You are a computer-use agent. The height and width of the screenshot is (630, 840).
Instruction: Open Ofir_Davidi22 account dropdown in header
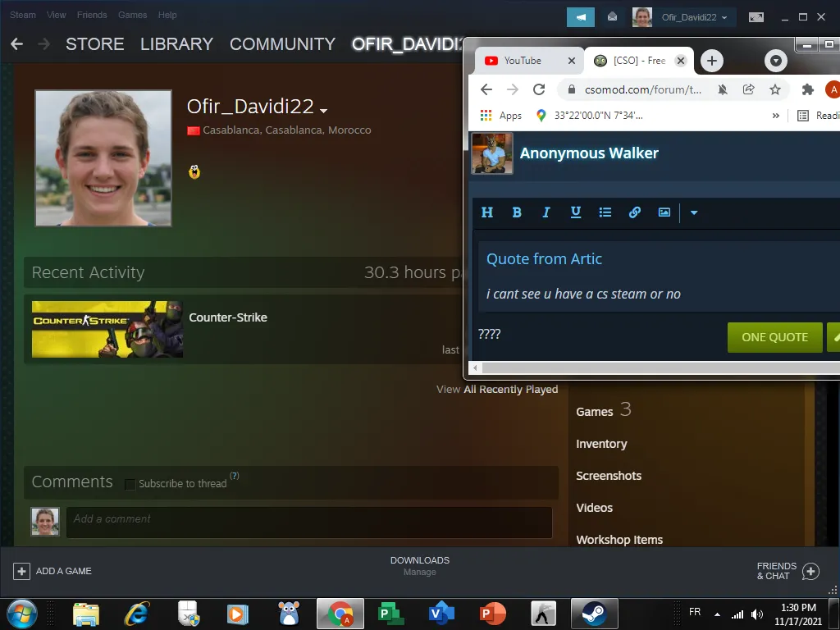pos(694,17)
